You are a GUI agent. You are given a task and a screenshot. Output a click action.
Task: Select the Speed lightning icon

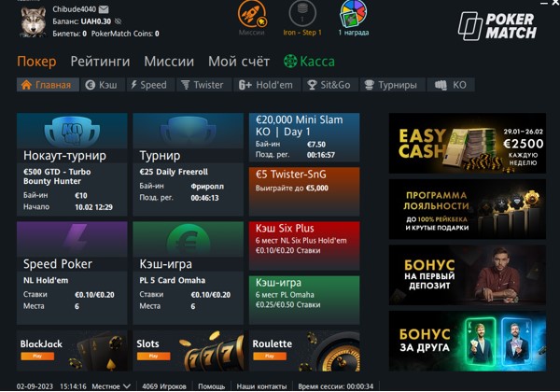click(x=133, y=85)
